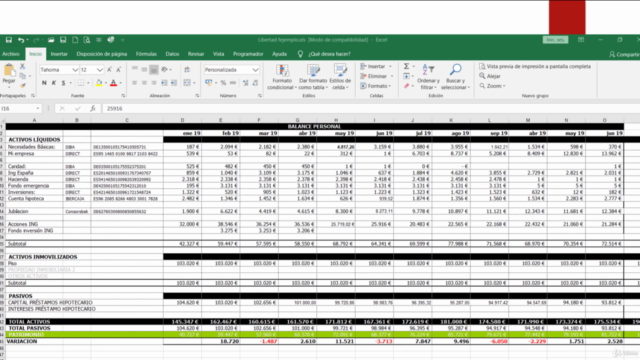640x360 pixels.
Task: Open the Archivo tab
Action: tap(11, 54)
